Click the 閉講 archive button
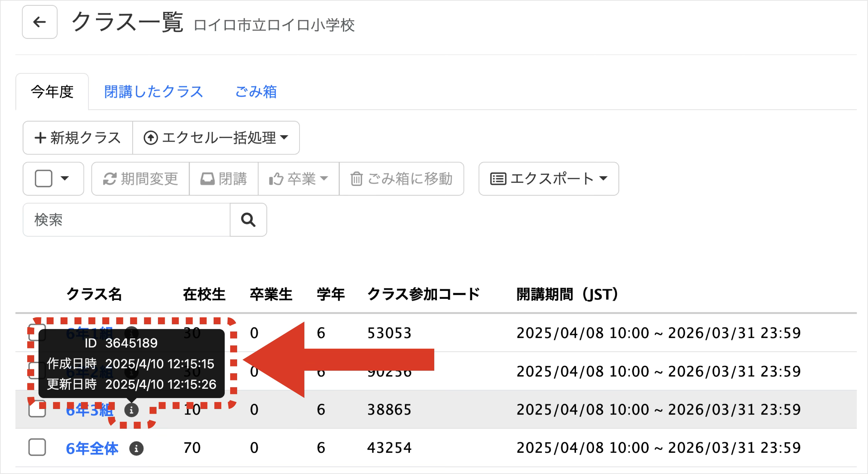The image size is (868, 474). (x=224, y=179)
